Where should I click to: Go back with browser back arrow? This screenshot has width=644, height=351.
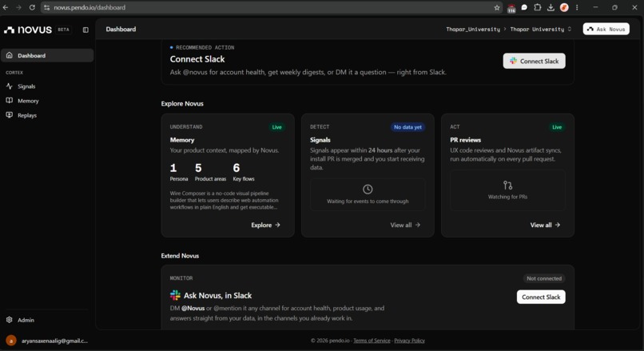pyautogui.click(x=6, y=7)
